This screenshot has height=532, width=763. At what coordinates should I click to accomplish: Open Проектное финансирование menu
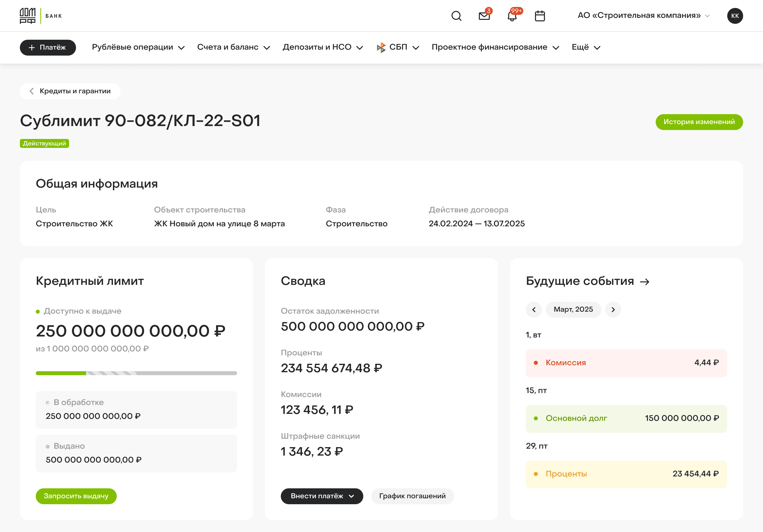pos(495,47)
